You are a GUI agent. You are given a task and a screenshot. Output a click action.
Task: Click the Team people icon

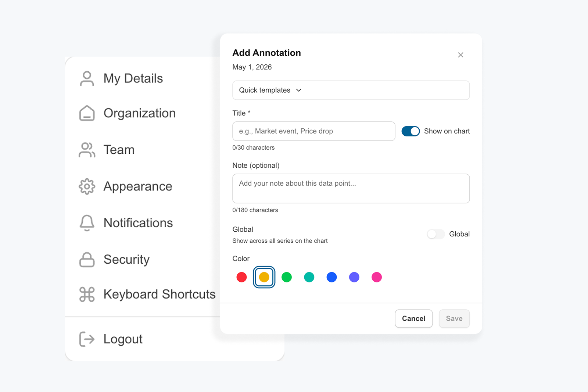[87, 150]
